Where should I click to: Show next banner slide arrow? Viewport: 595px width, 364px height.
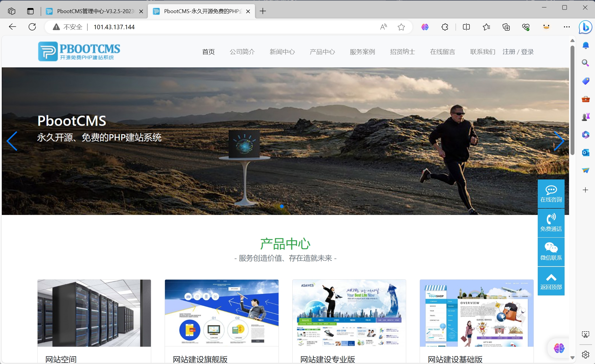(559, 141)
